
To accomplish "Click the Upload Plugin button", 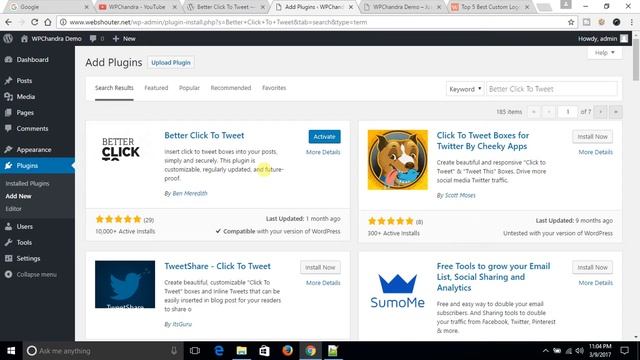I will [x=171, y=62].
